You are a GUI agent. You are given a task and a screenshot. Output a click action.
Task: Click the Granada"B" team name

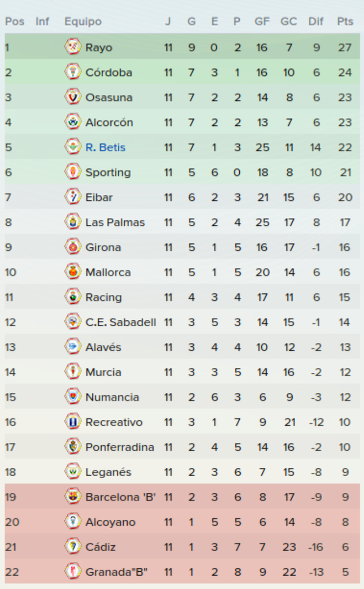point(117,572)
